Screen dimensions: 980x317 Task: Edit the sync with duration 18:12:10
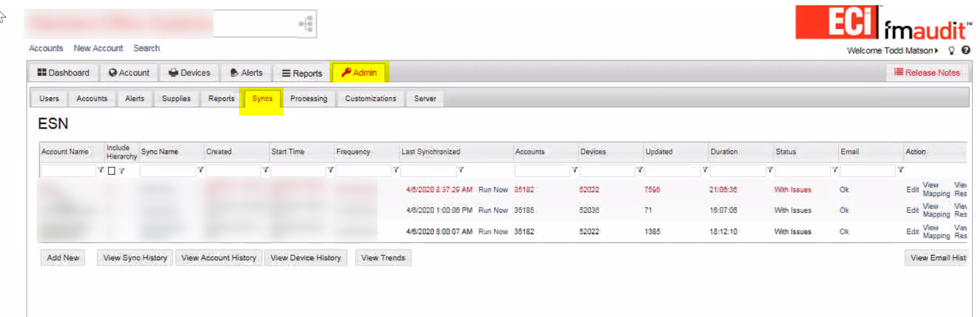[x=912, y=231]
